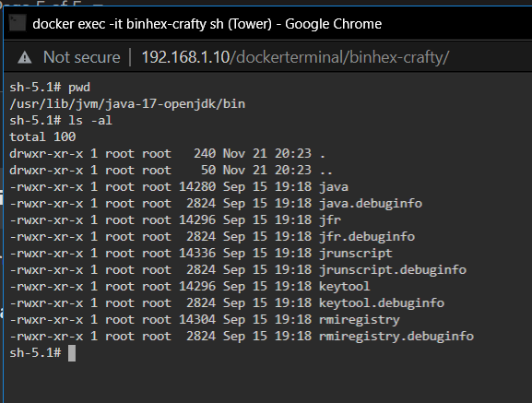Click the jrunscript file name

pos(356,254)
